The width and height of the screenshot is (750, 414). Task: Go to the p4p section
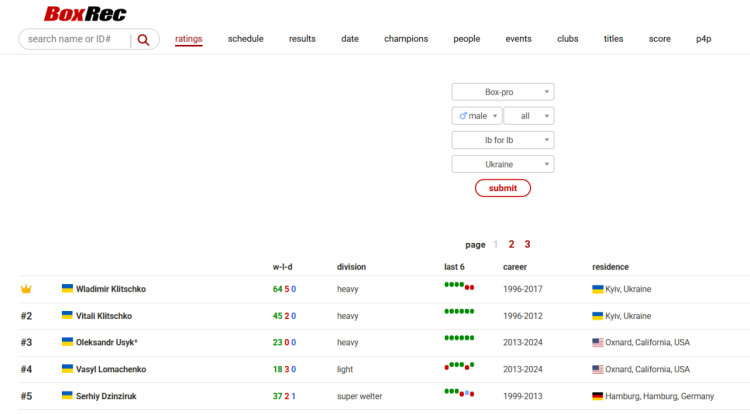click(x=704, y=39)
